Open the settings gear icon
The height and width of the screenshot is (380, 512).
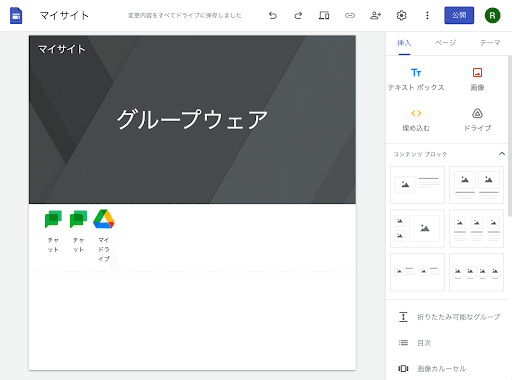[x=401, y=15]
